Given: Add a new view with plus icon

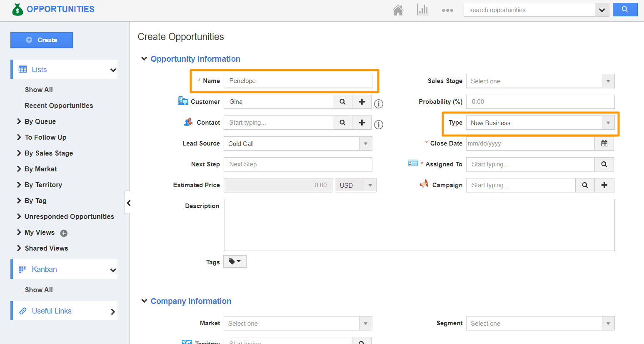Looking at the screenshot, I should tap(64, 233).
